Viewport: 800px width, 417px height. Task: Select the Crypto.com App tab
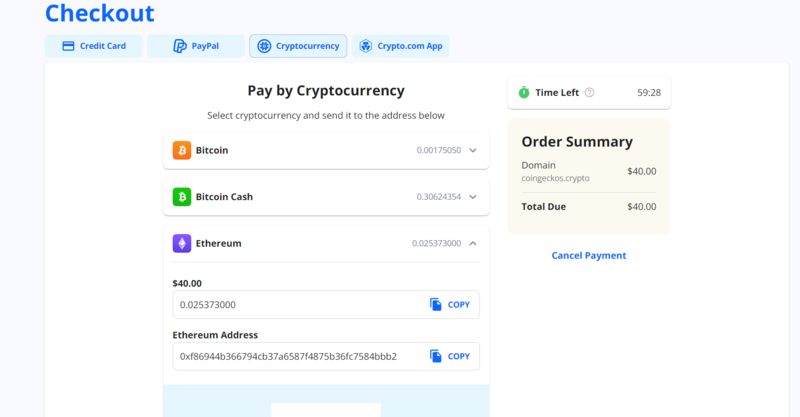[400, 46]
